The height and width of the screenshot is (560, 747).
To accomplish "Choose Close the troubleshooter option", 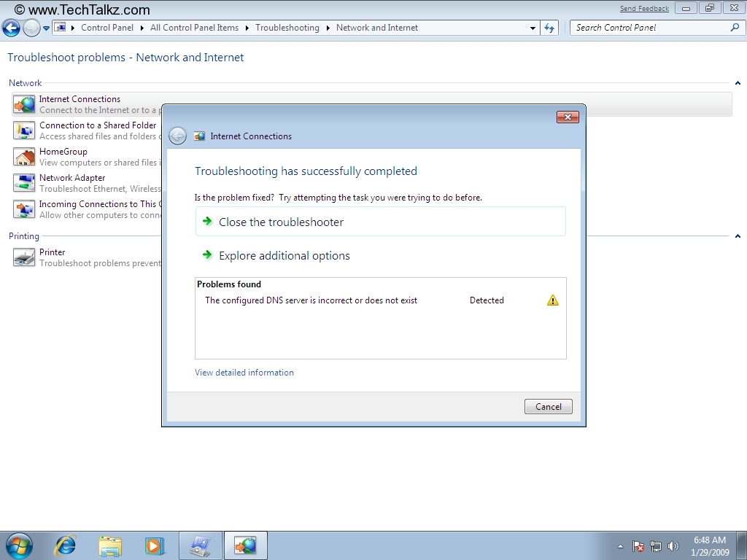I will click(x=281, y=222).
